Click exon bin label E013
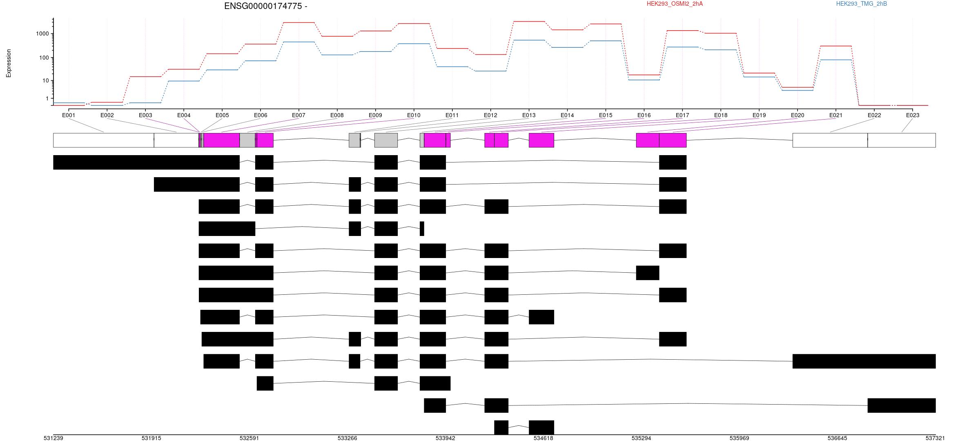 point(529,115)
